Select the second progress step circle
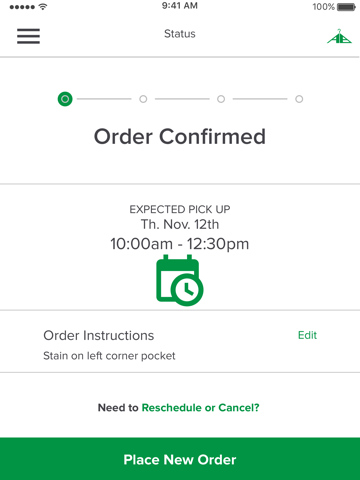Image resolution: width=360 pixels, height=480 pixels. click(143, 99)
